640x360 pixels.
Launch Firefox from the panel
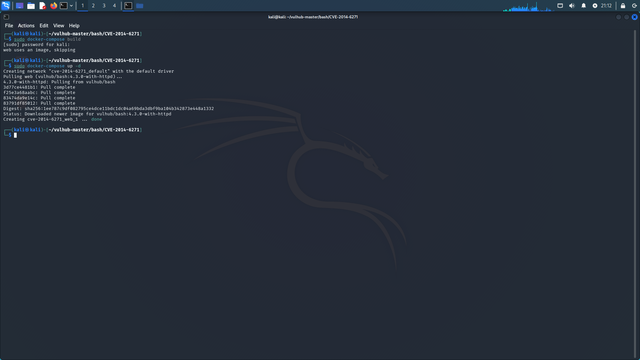53,6
